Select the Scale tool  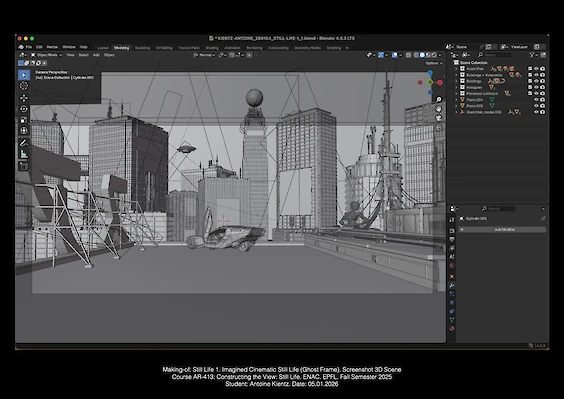click(x=24, y=120)
